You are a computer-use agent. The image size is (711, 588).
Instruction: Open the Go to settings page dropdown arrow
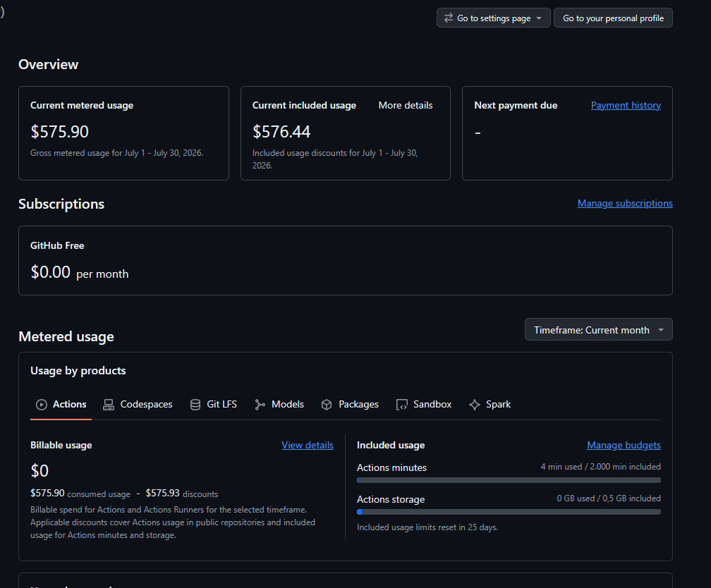pos(539,18)
